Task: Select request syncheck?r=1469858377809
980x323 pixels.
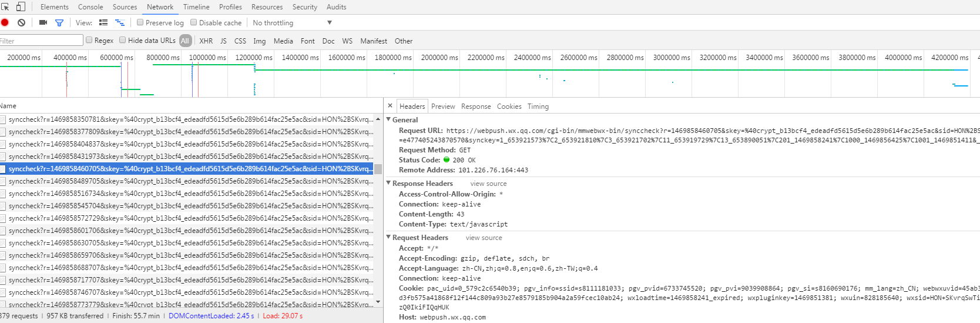Action: (x=187, y=131)
